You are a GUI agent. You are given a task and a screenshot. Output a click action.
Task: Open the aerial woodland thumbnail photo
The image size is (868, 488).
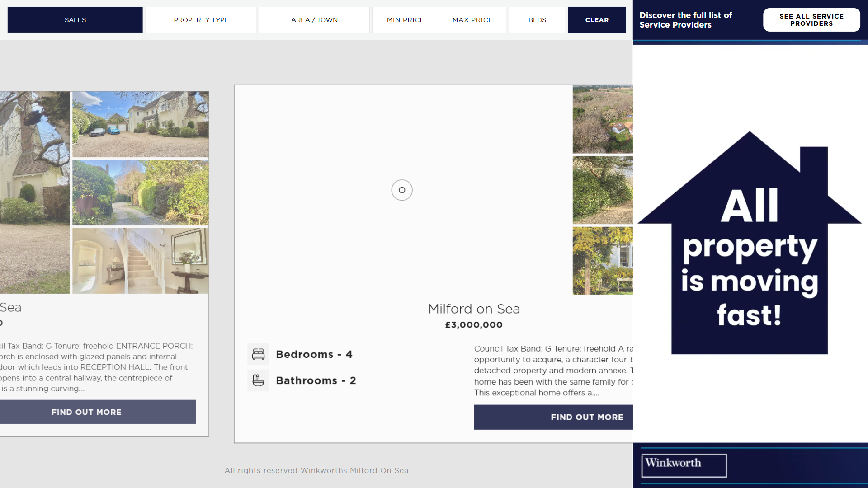[x=602, y=120]
